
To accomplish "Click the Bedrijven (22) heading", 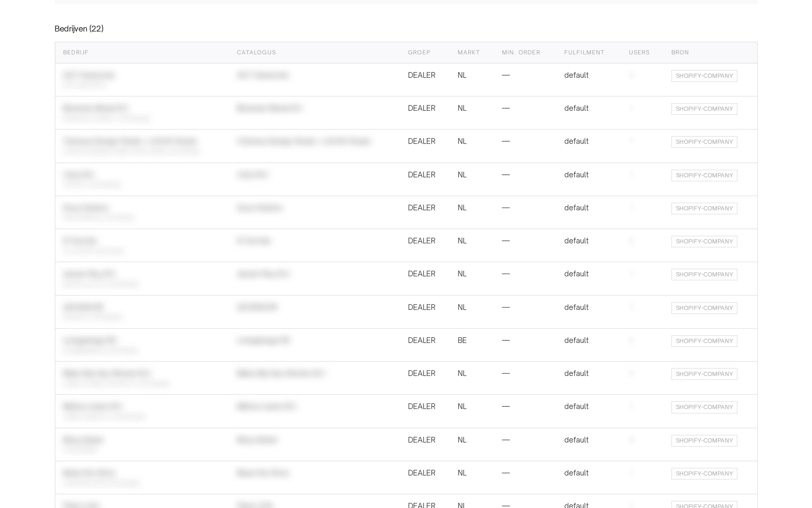I will click(79, 29).
